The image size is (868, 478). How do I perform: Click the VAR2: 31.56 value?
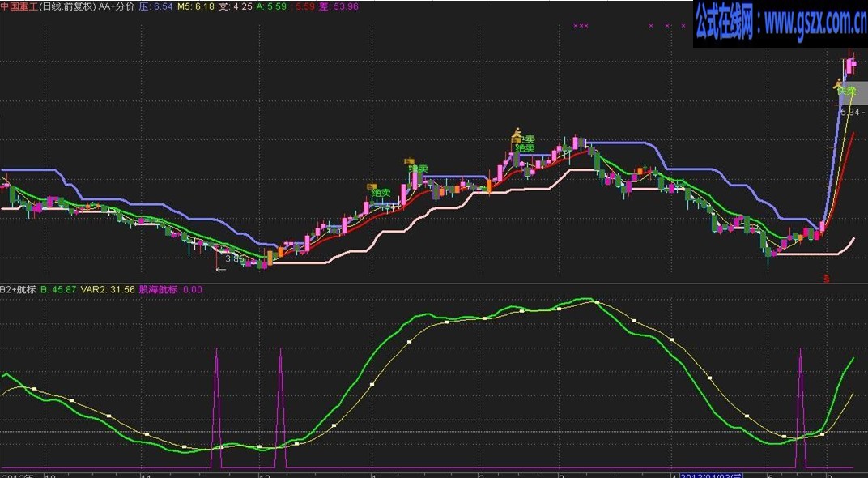click(108, 289)
